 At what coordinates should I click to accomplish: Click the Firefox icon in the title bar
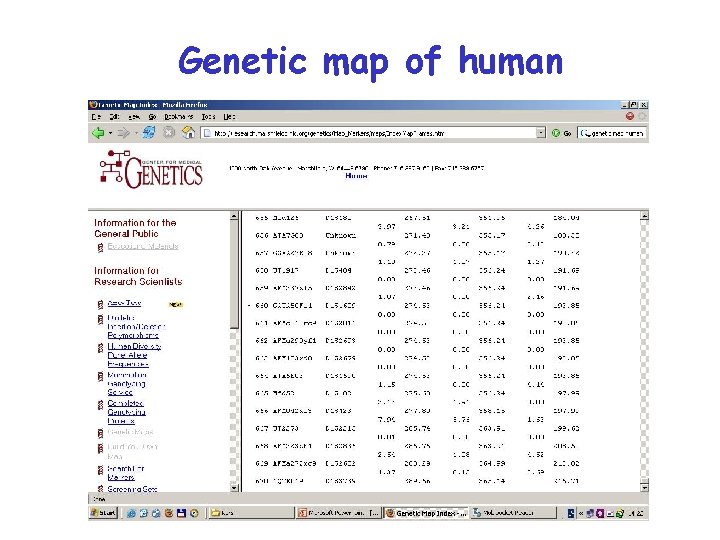(x=93, y=105)
